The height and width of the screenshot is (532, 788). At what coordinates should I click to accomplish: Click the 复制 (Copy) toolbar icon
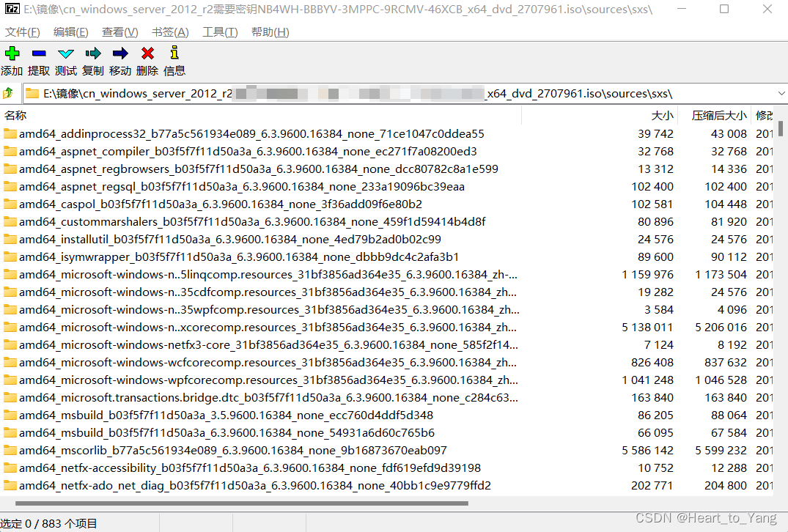(x=92, y=53)
